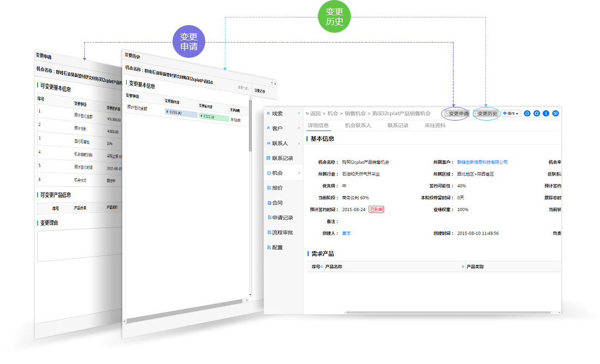
Task: Switch to the 联系记录 tab beside 机会联系人
Action: [397, 126]
